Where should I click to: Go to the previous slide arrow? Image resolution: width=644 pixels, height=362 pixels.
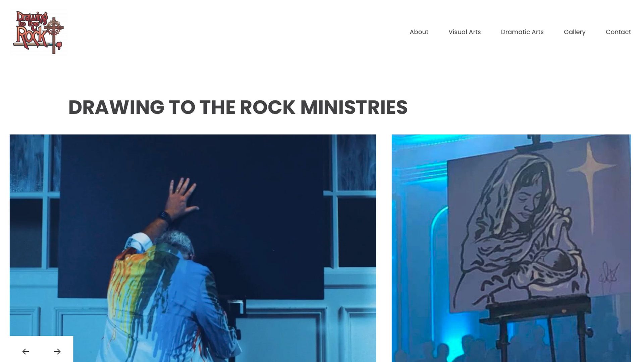point(26,351)
